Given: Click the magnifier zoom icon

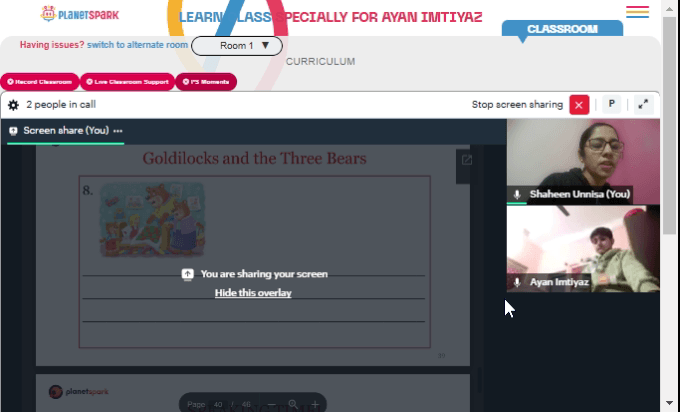Looking at the screenshot, I should [x=293, y=404].
